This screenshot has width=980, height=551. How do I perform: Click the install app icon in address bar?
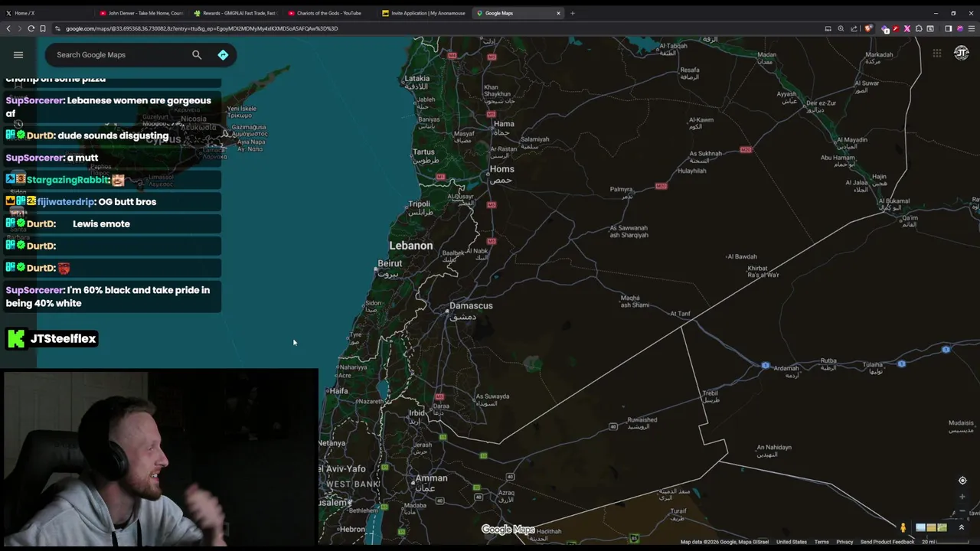point(828,28)
